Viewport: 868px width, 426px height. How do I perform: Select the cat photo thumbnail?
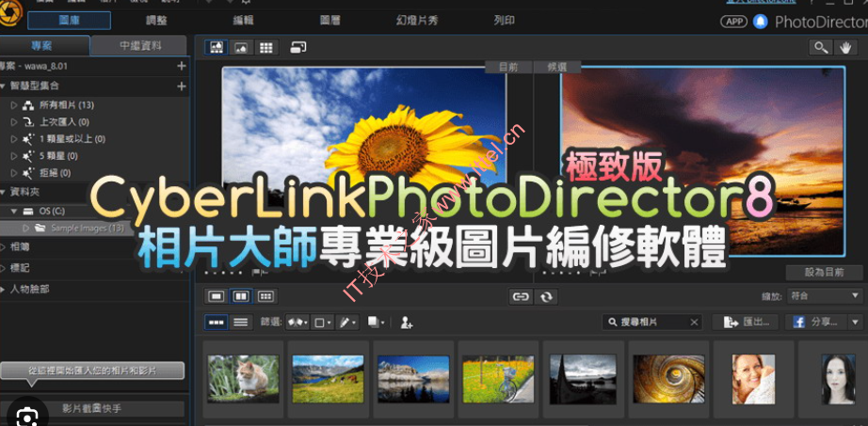[243, 379]
